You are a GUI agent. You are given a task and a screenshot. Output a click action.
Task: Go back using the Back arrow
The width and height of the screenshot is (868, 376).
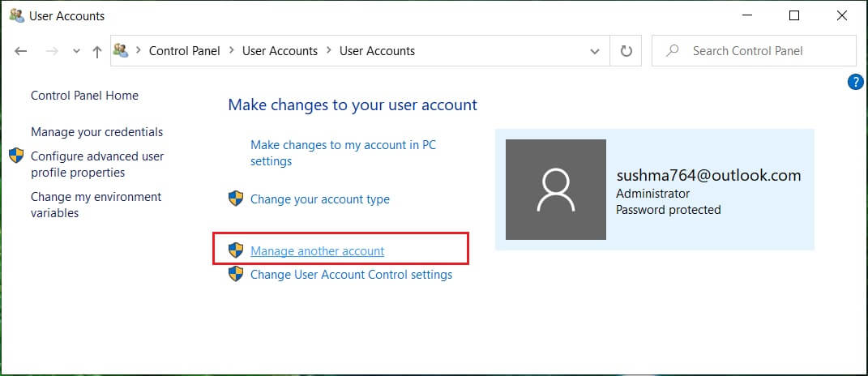[21, 51]
